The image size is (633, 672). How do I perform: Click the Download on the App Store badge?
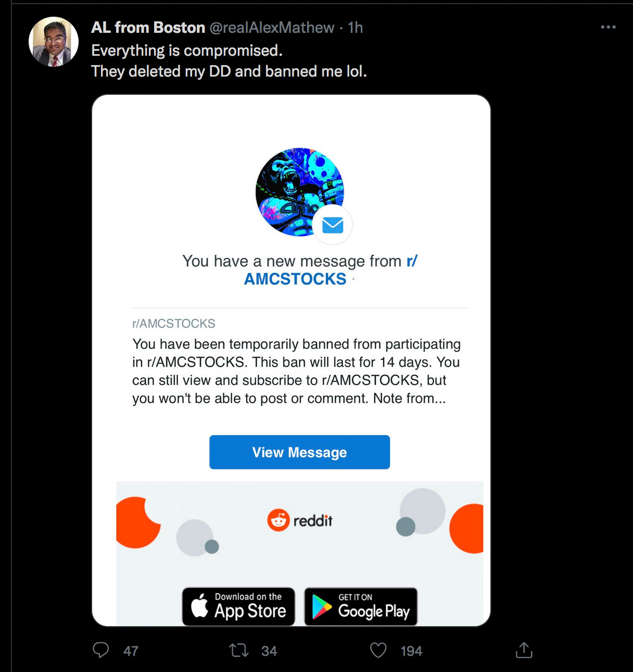point(238,606)
